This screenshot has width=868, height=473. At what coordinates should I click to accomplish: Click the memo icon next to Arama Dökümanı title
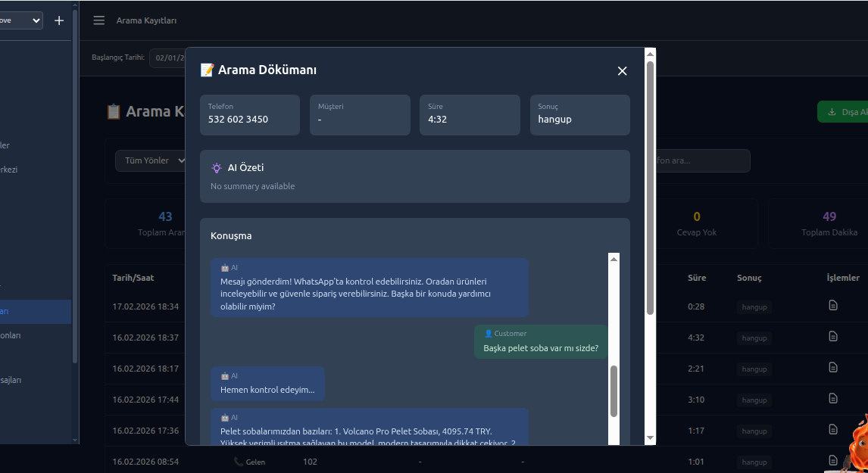205,69
